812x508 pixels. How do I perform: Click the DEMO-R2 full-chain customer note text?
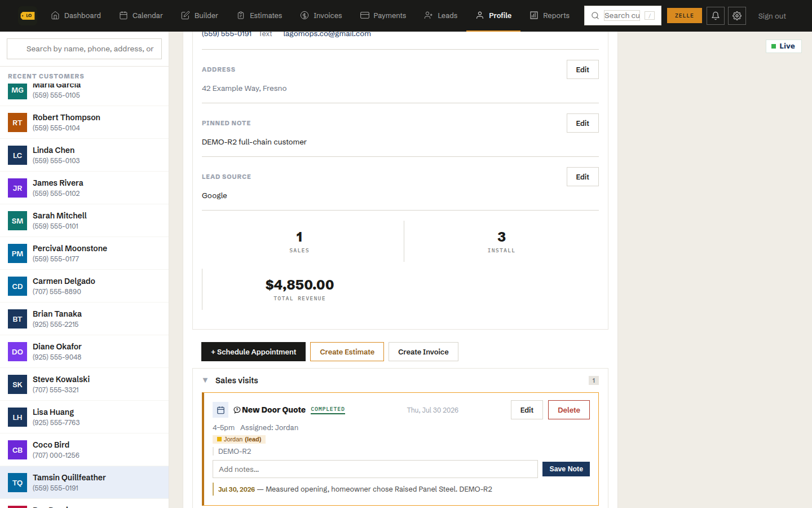[x=254, y=142]
